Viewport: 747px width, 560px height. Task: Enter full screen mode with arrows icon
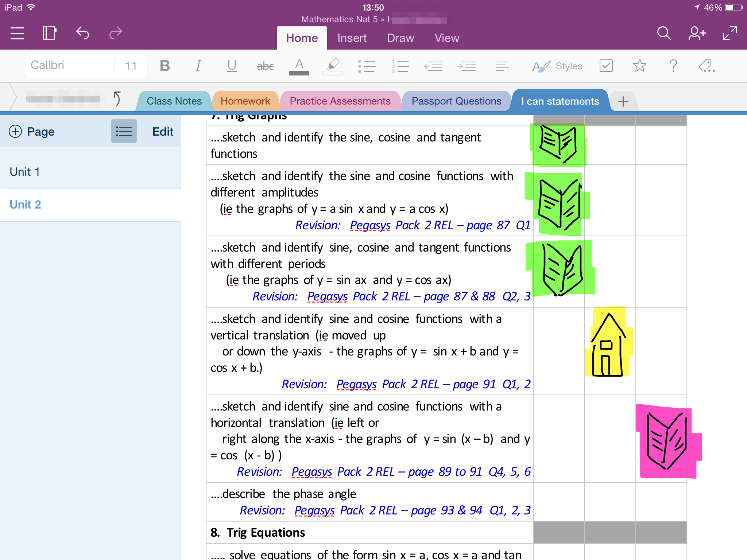tap(730, 34)
